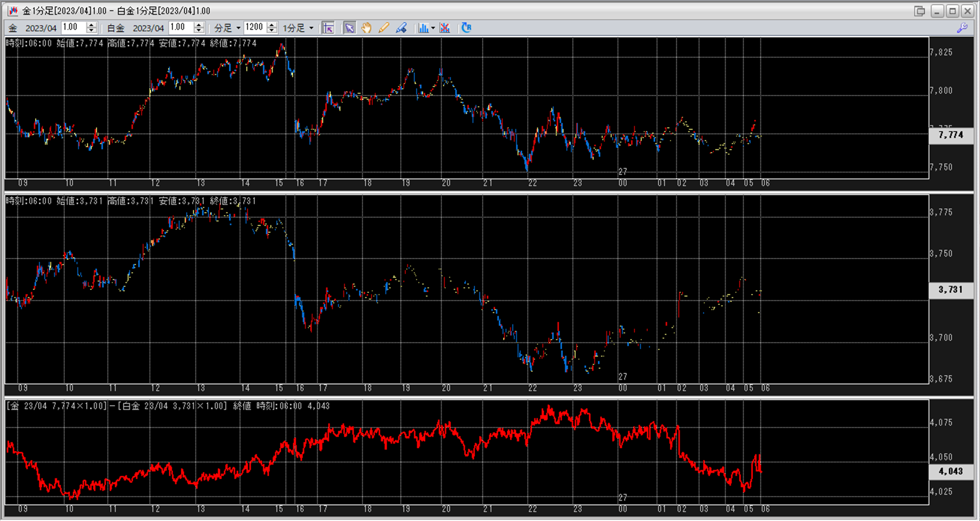
Task: Click the window tiling icon in title bar
Action: click(919, 11)
